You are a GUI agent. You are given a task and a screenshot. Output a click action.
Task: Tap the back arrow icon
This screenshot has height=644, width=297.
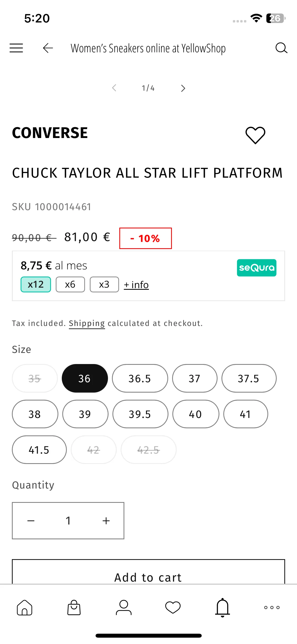click(48, 48)
